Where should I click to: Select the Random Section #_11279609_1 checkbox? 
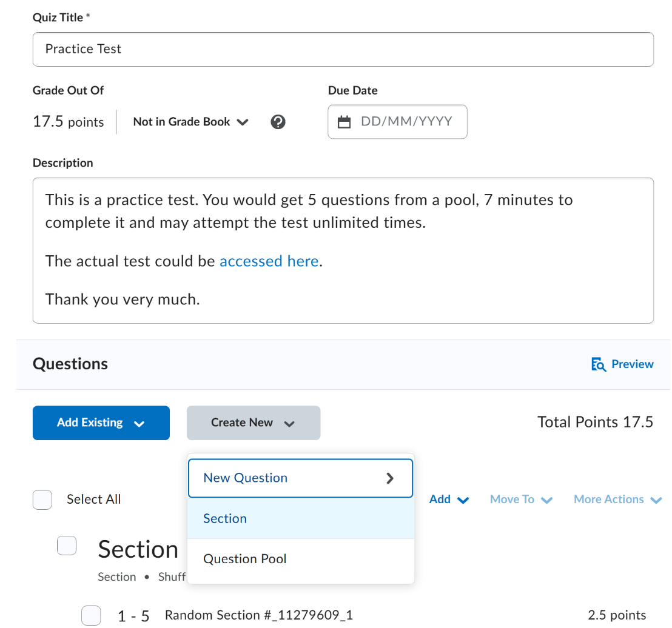(x=91, y=616)
